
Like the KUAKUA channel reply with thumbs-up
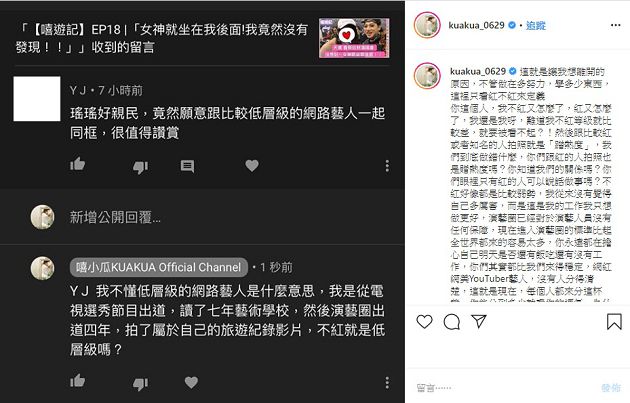coord(77,380)
